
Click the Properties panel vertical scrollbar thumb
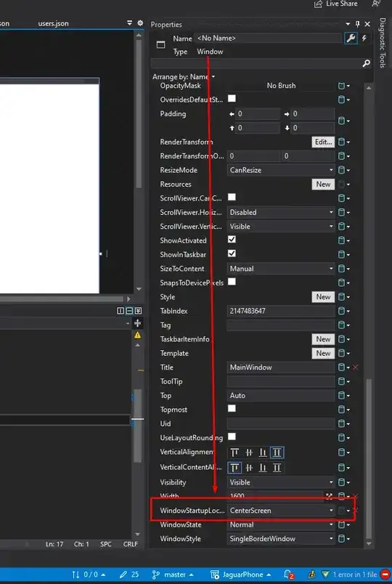[369, 458]
